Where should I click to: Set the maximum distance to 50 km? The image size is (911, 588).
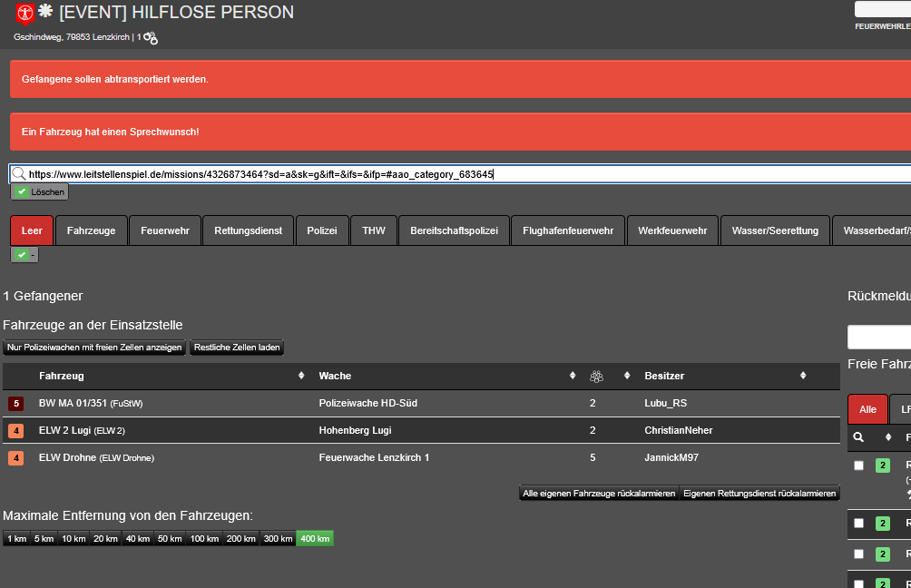click(x=170, y=539)
